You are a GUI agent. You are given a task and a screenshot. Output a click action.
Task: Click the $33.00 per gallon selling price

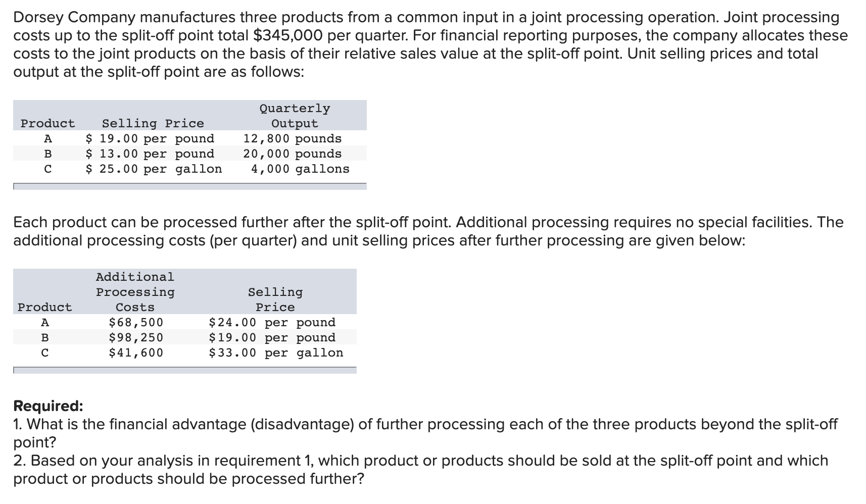click(x=276, y=352)
